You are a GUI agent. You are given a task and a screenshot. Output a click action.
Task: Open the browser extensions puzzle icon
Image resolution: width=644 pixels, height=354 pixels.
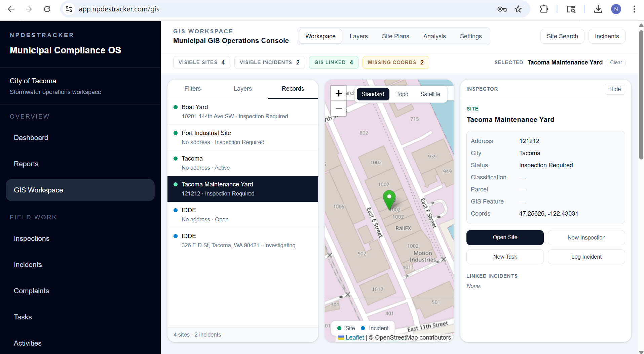coord(544,9)
